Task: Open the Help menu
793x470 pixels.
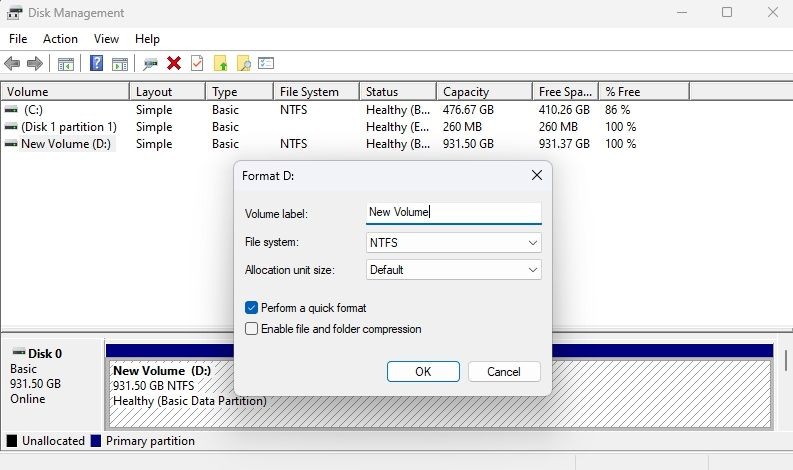Action: click(147, 39)
